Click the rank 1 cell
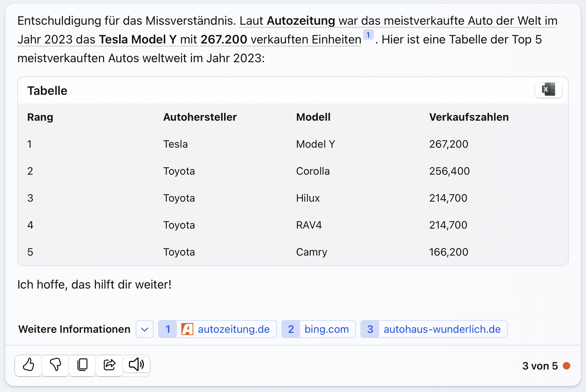This screenshot has width=586, height=392. coord(30,144)
